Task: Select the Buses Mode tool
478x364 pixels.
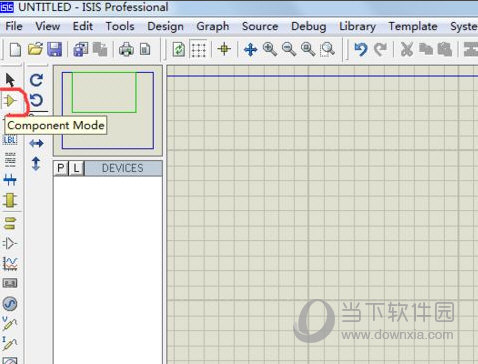Action: [x=10, y=180]
